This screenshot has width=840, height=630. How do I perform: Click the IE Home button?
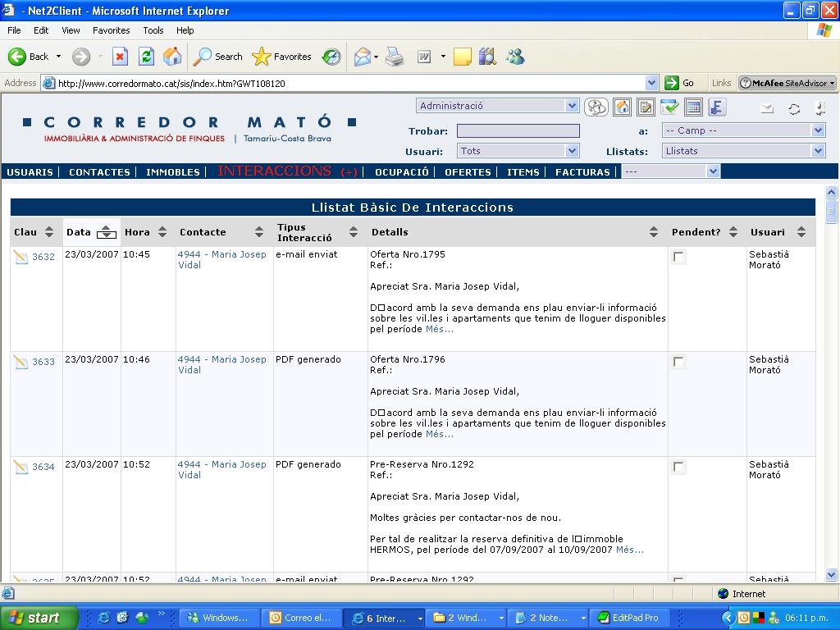click(x=172, y=57)
